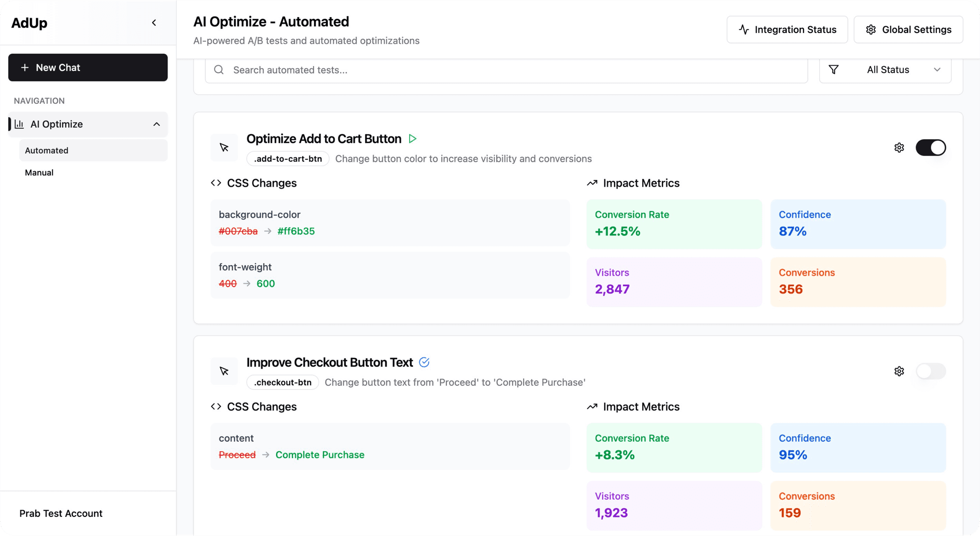Image resolution: width=980 pixels, height=536 pixels.
Task: Collapse the AI Optimize navigation section
Action: 156,124
